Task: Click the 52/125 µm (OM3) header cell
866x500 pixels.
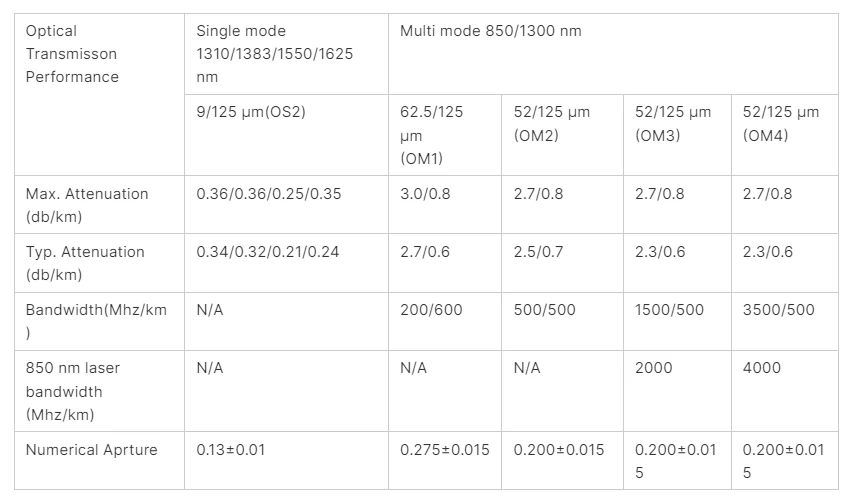Action: 677,135
